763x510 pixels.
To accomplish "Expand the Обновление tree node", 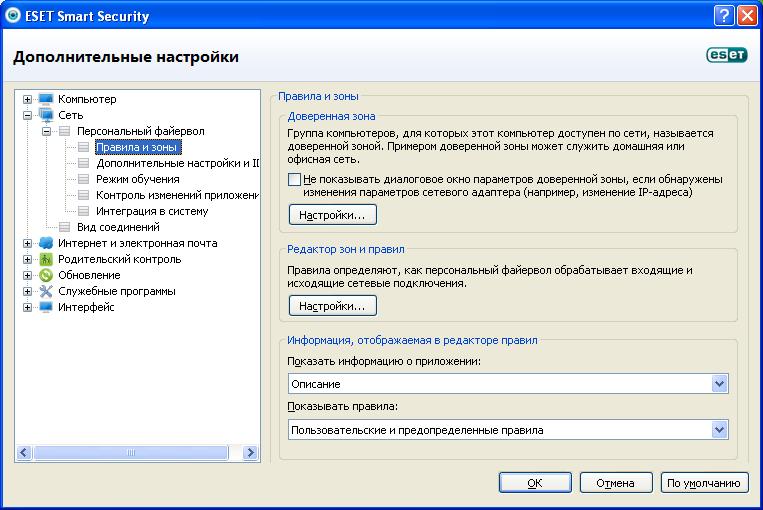I will click(27, 275).
